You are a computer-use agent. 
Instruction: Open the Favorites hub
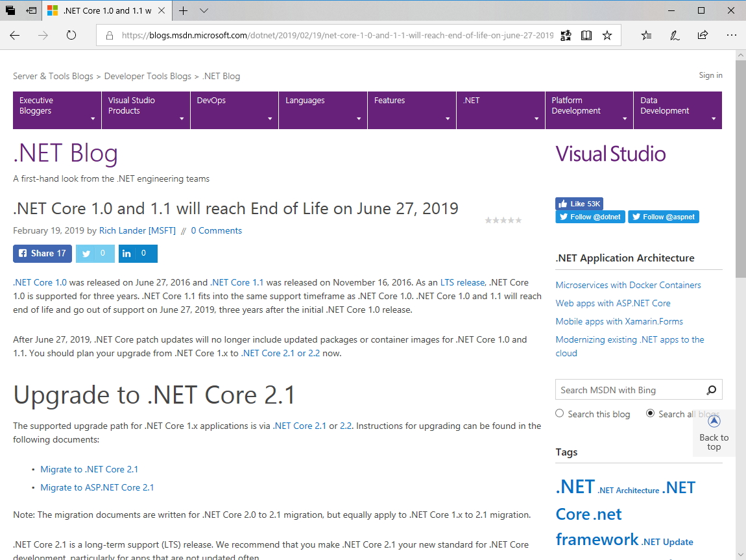click(x=646, y=35)
